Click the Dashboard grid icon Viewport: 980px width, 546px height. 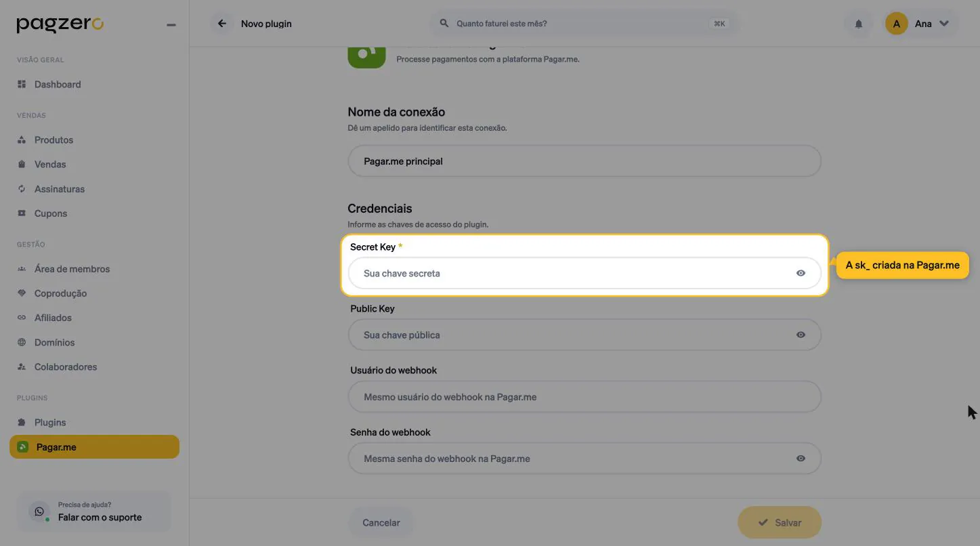[x=22, y=84]
